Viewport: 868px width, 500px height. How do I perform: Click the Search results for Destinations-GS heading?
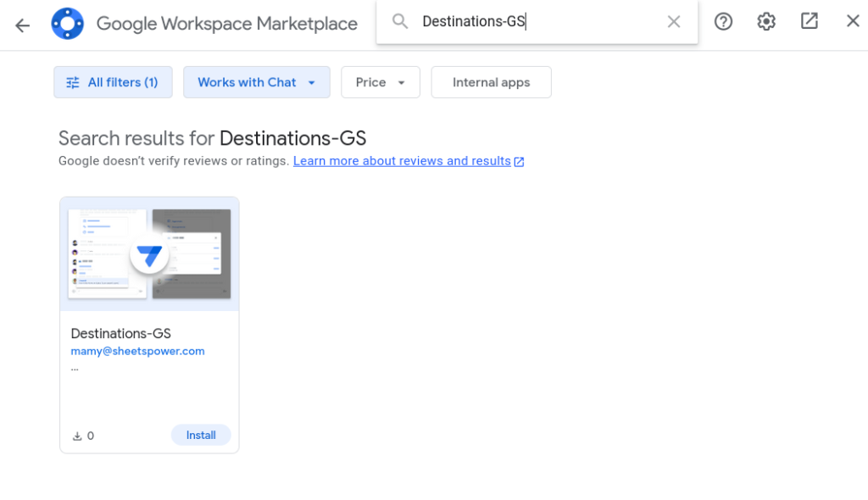tap(213, 138)
